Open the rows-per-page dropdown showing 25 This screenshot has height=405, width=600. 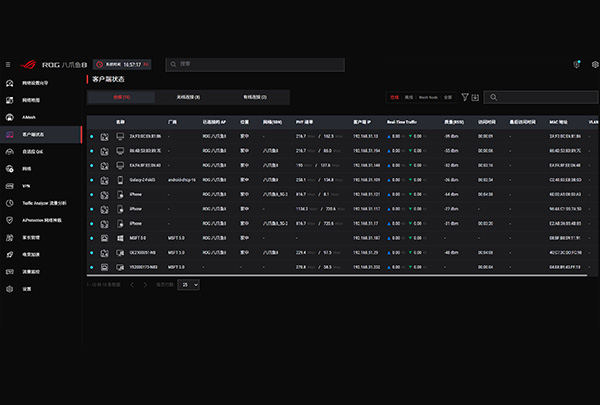click(x=188, y=285)
